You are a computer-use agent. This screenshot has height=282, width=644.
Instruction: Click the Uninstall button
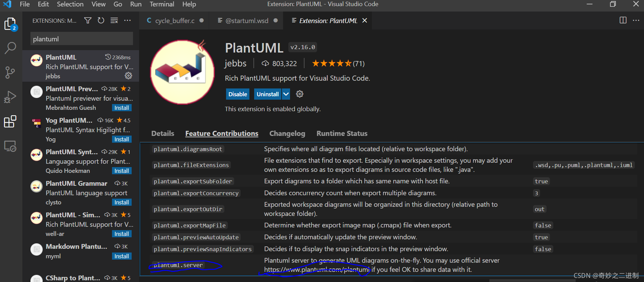pyautogui.click(x=268, y=94)
